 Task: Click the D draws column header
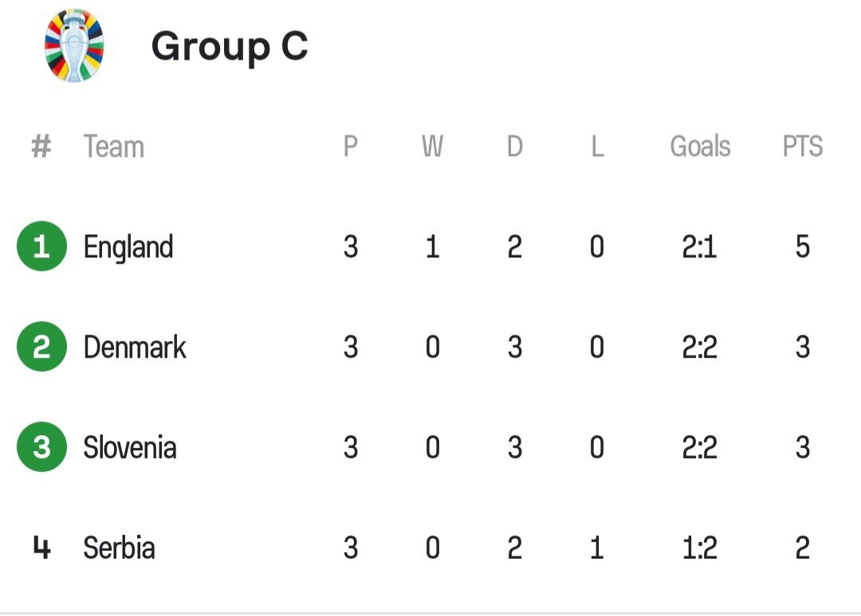pos(515,147)
